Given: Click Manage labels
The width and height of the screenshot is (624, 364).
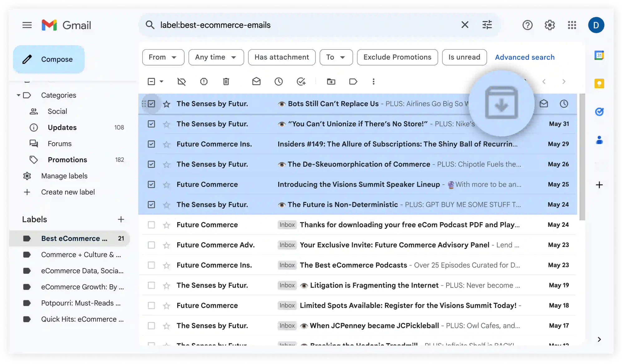Looking at the screenshot, I should click(x=64, y=176).
